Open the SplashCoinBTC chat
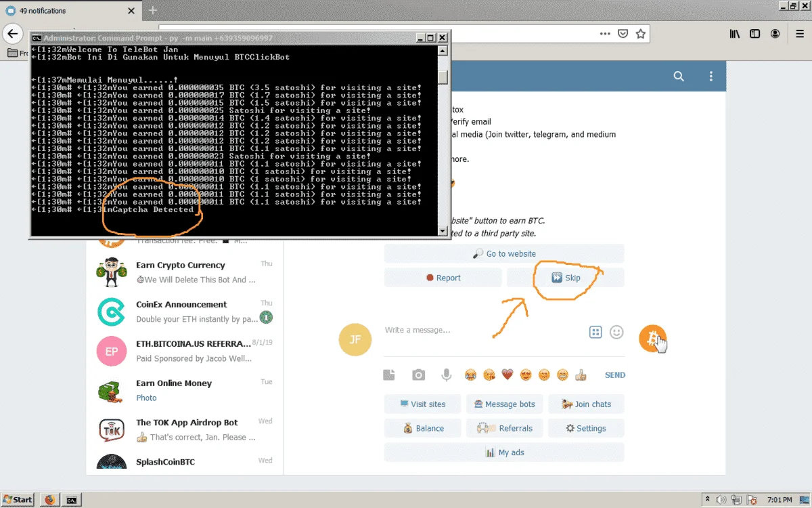The image size is (812, 508). pyautogui.click(x=185, y=463)
